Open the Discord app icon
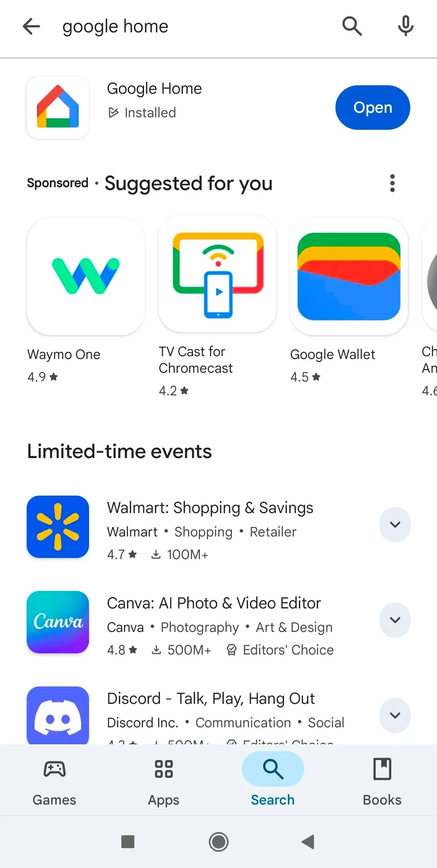This screenshot has width=437, height=868. pos(58,715)
